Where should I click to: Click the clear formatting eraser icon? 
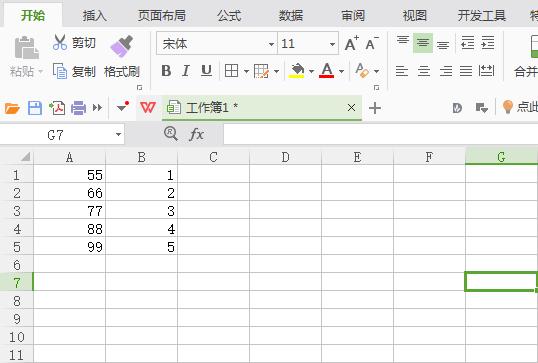click(362, 71)
